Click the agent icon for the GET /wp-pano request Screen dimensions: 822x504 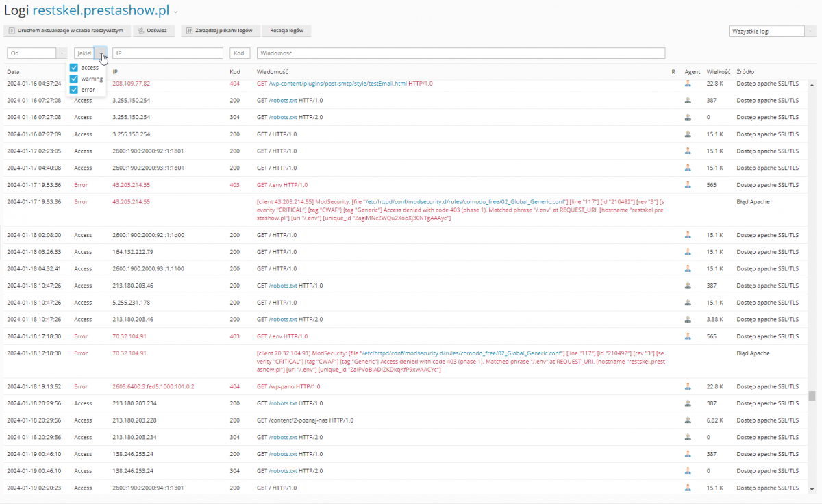(x=688, y=386)
